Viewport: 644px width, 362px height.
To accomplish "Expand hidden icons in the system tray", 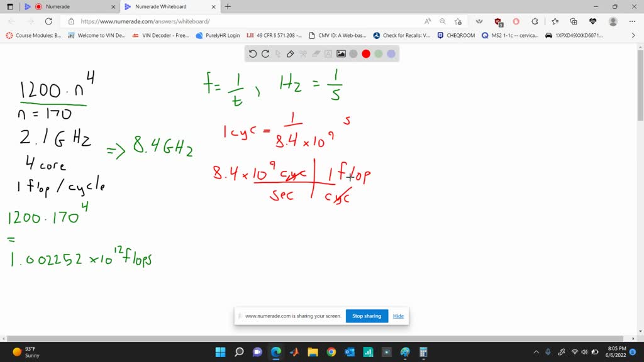I will point(536,352).
